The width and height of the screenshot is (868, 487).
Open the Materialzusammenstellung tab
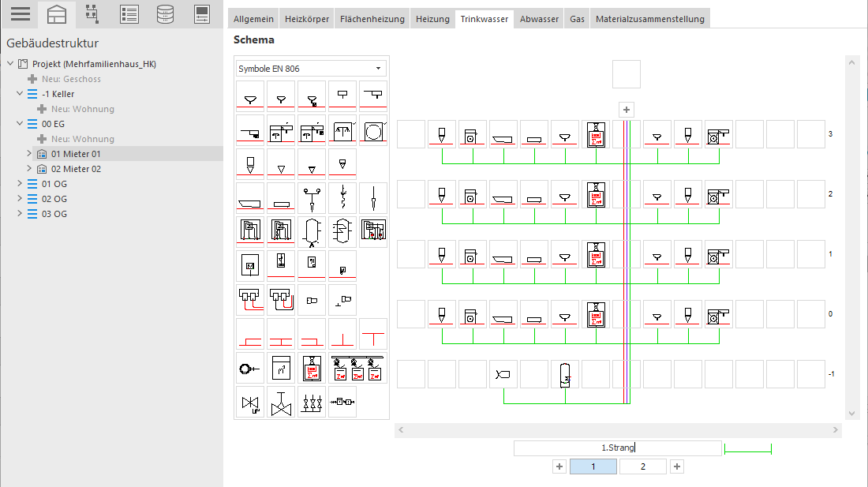[650, 19]
